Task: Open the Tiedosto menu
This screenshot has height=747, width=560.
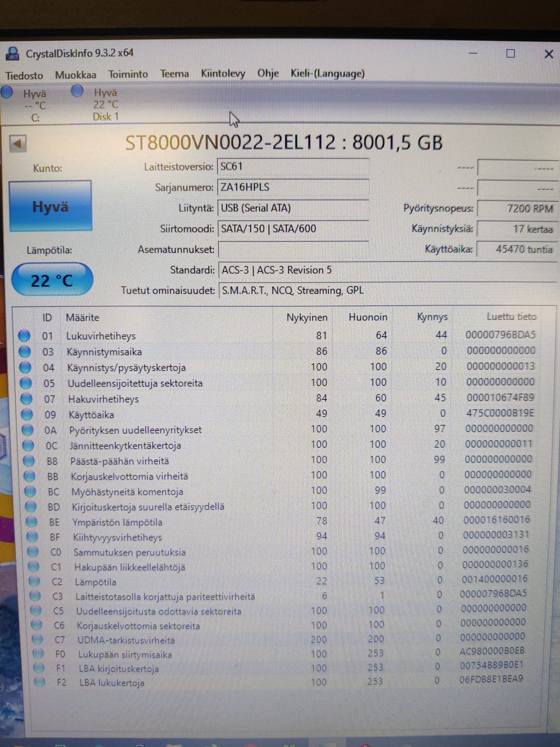Action: tap(24, 75)
